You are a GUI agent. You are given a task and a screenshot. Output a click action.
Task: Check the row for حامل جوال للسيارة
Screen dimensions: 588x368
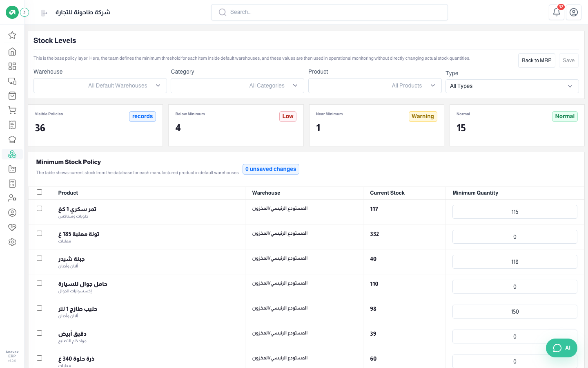pos(39,283)
